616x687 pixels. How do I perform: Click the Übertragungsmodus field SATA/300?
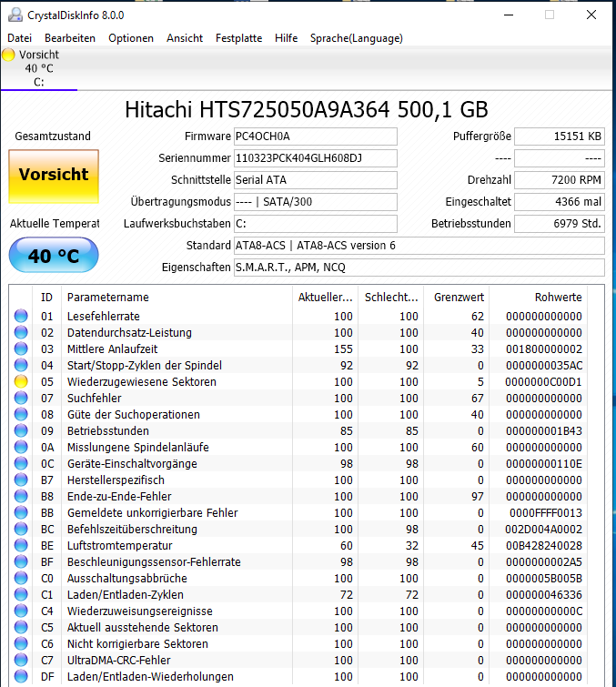316,202
